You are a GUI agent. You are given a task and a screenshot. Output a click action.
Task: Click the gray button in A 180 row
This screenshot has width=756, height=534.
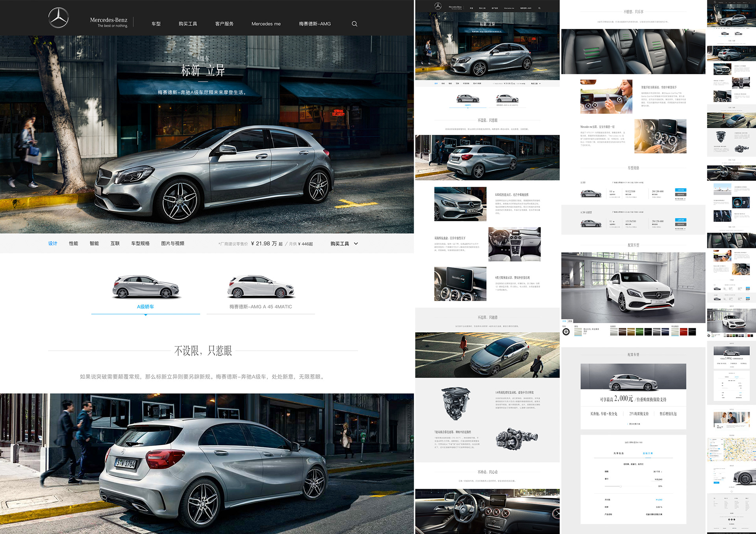coord(680,195)
